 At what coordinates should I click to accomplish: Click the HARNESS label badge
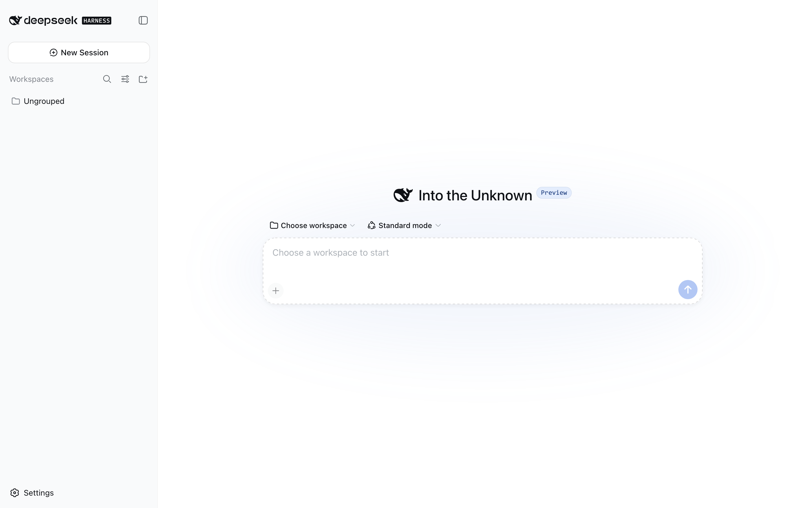click(x=97, y=21)
